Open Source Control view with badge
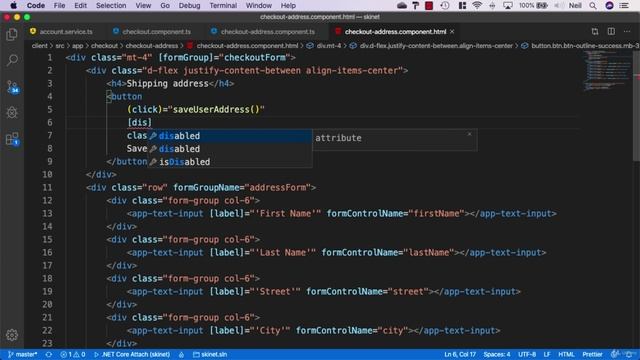Viewport: 640px width, 360px height. [12, 87]
